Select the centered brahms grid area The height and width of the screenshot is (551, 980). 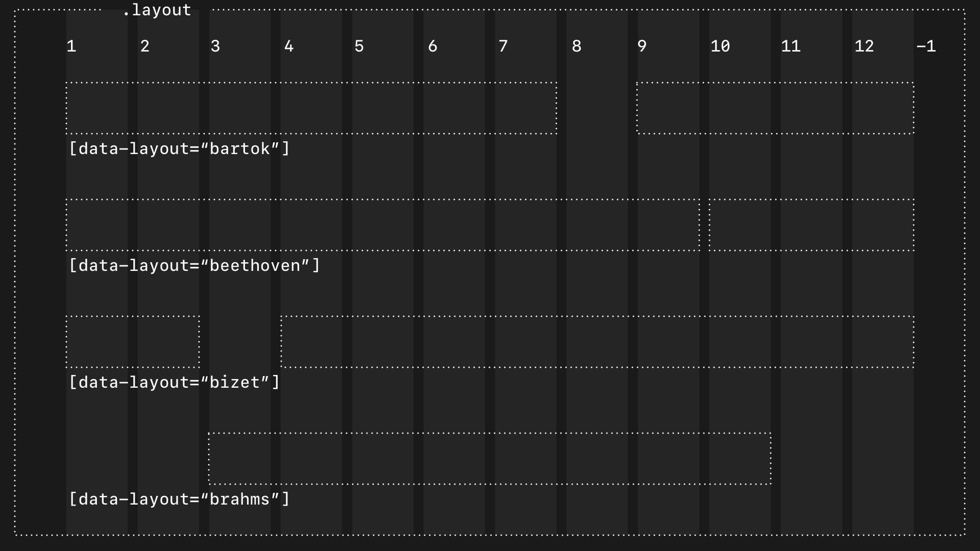489,458
